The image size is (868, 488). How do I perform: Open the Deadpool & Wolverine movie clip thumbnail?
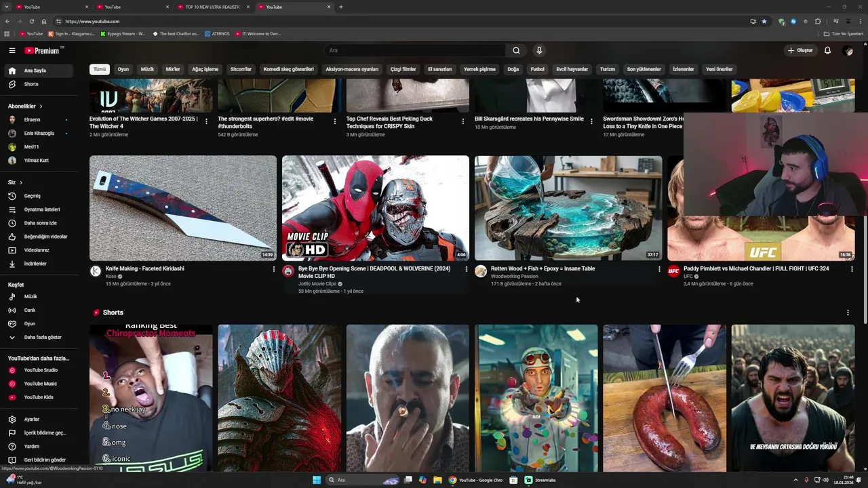376,208
